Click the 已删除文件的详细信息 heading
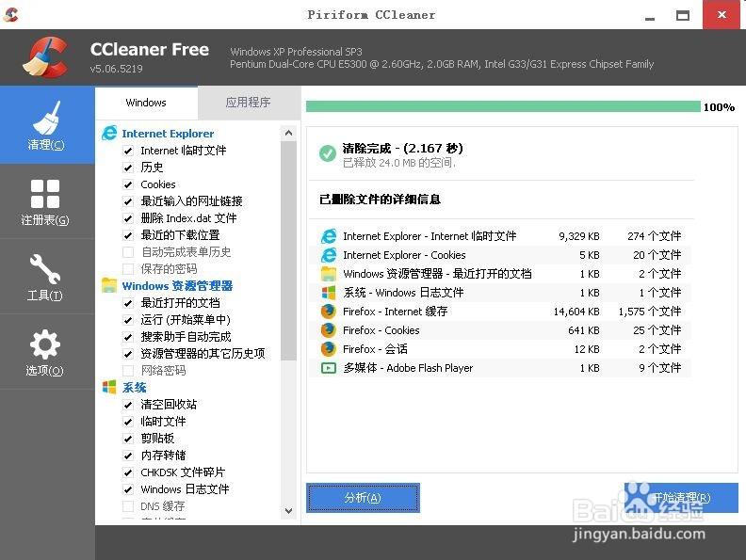This screenshot has height=560, width=746. pos(380,200)
